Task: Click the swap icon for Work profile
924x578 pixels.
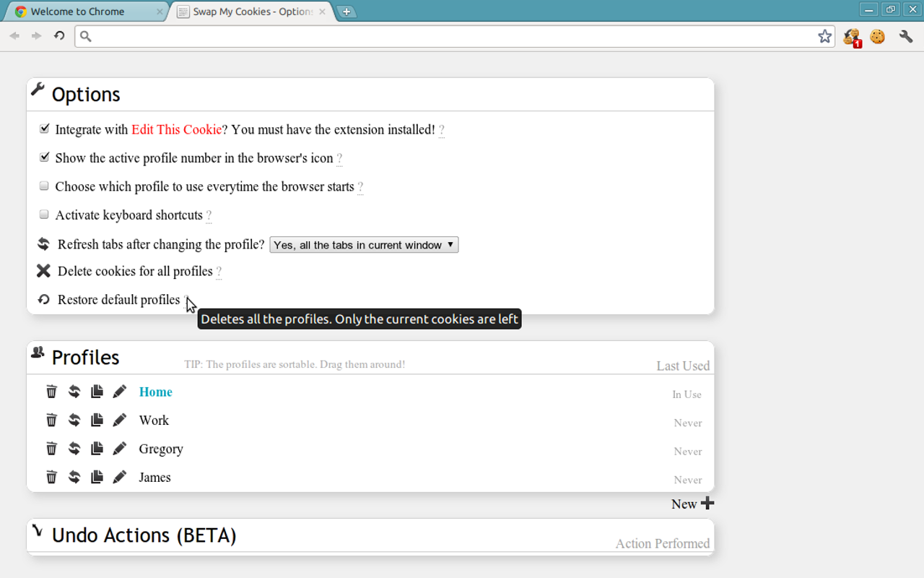Action: point(74,420)
